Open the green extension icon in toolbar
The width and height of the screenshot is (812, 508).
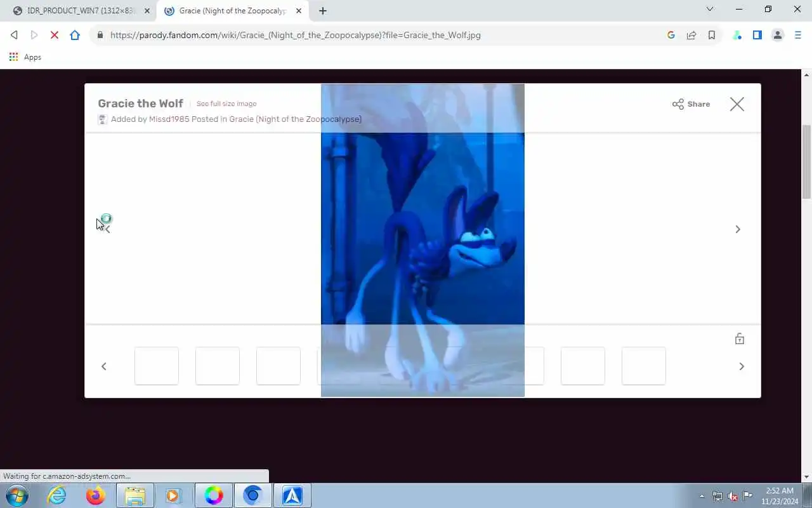pos(737,35)
